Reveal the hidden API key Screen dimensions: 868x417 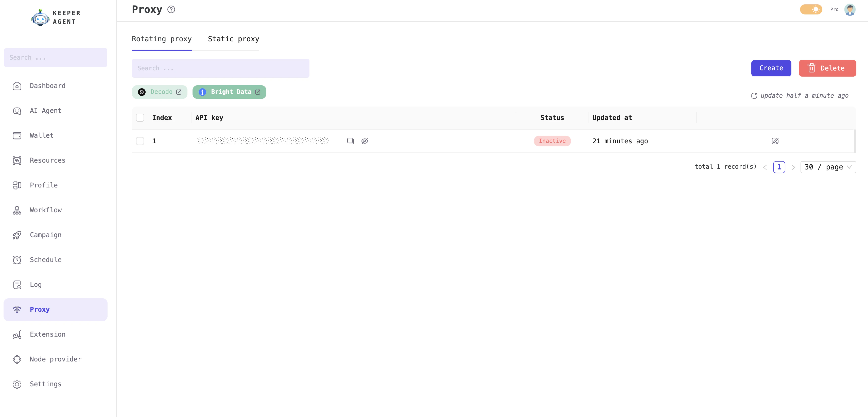point(365,141)
